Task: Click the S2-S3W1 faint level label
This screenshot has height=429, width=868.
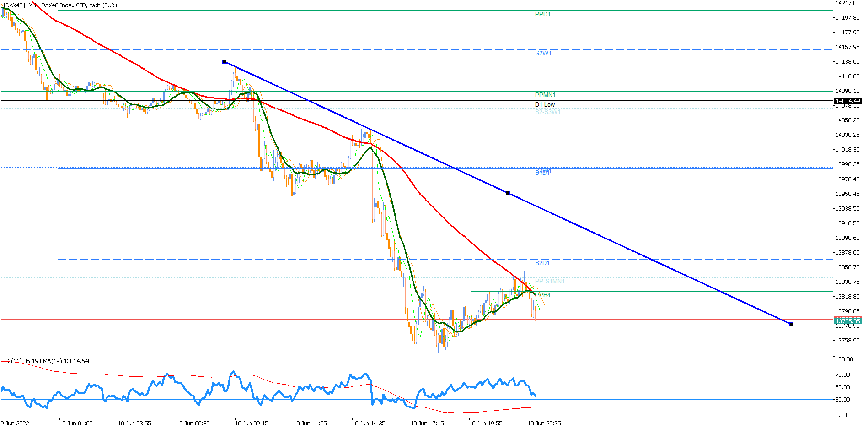Action: pyautogui.click(x=547, y=112)
